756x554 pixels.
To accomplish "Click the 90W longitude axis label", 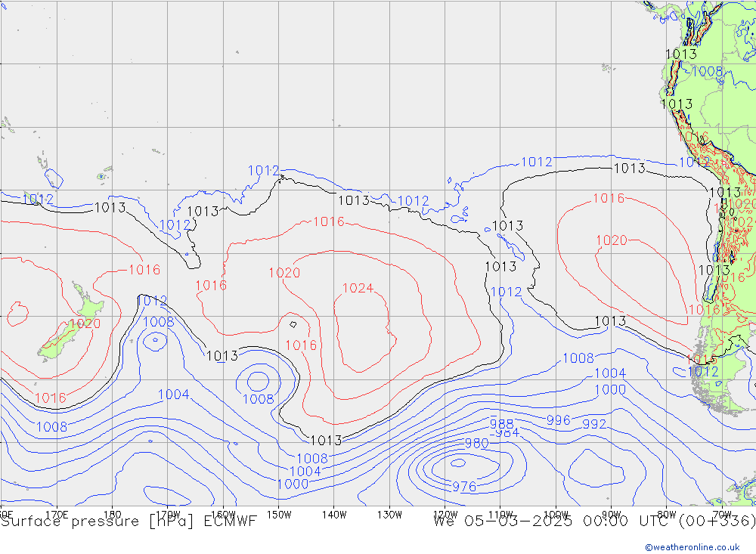I will point(612,515).
